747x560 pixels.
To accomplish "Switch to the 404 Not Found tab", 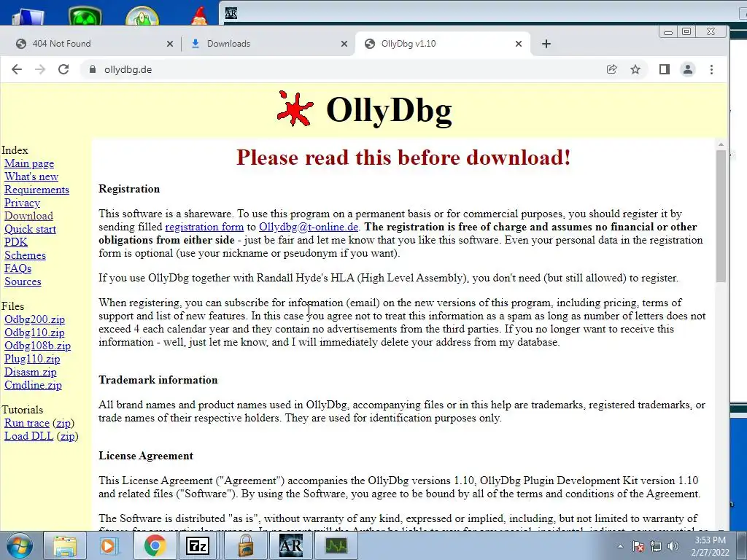I will [x=90, y=44].
